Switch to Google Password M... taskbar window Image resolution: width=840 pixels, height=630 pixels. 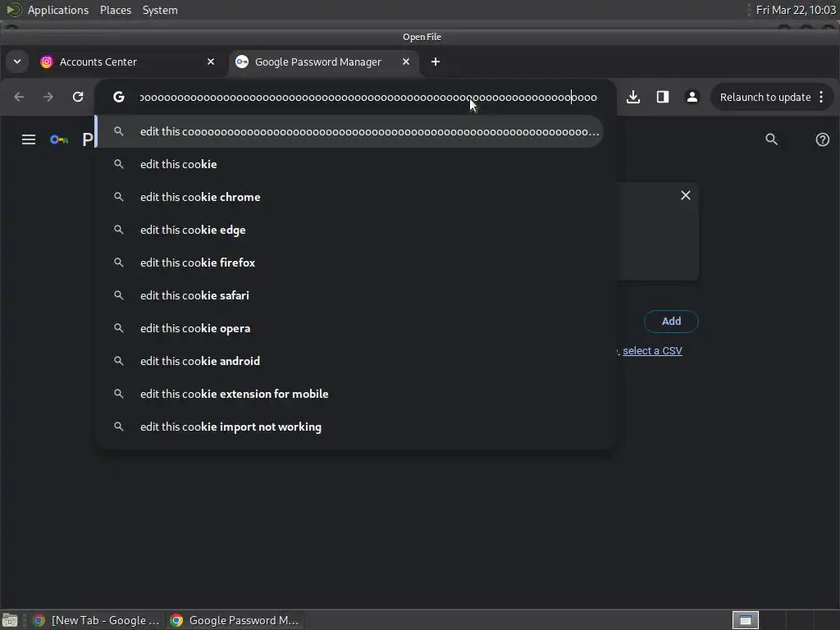[235, 620]
